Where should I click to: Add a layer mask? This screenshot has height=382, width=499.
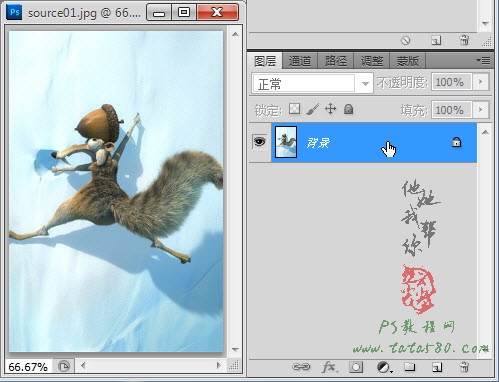pos(356,367)
